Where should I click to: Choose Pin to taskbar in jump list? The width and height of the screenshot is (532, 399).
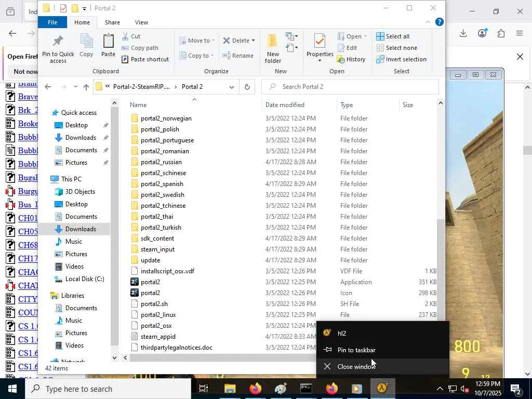coord(383,350)
